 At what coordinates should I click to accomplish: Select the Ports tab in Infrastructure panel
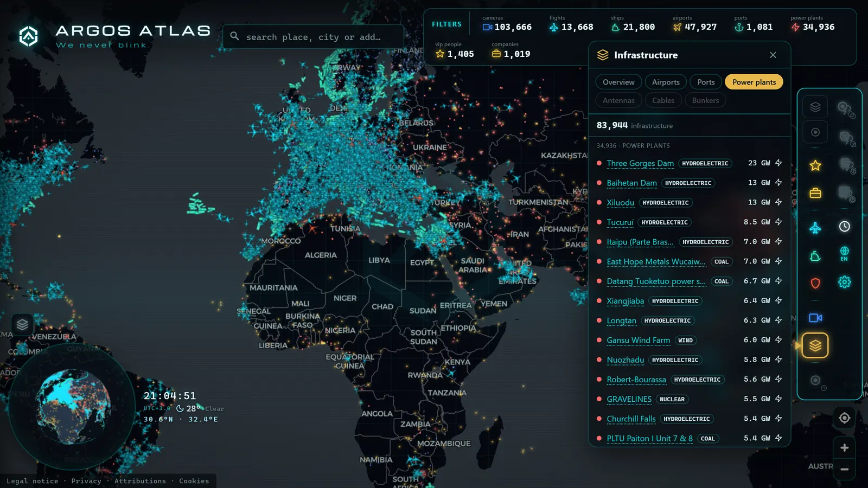[706, 82]
